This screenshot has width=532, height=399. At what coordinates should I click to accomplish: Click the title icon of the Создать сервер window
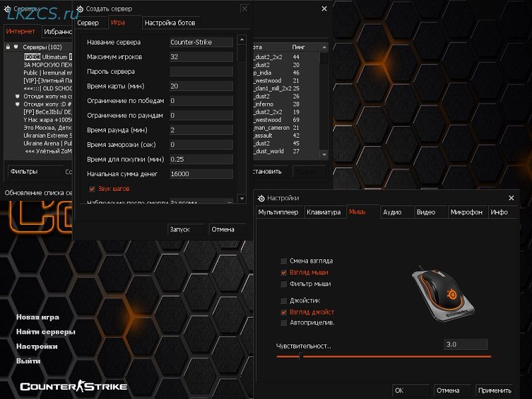coord(80,9)
